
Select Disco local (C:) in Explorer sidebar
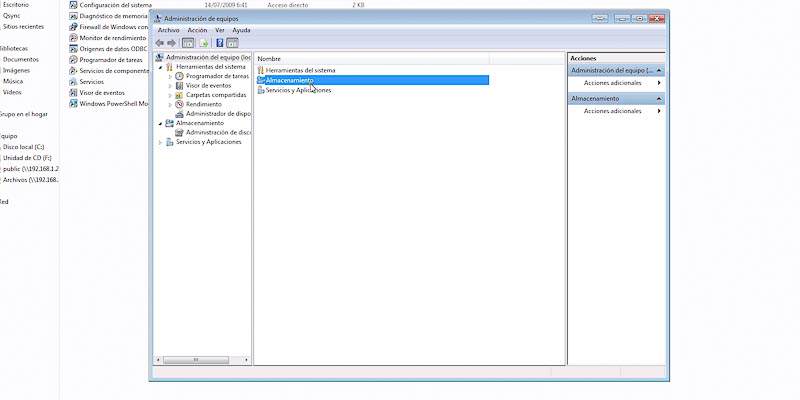click(x=23, y=147)
